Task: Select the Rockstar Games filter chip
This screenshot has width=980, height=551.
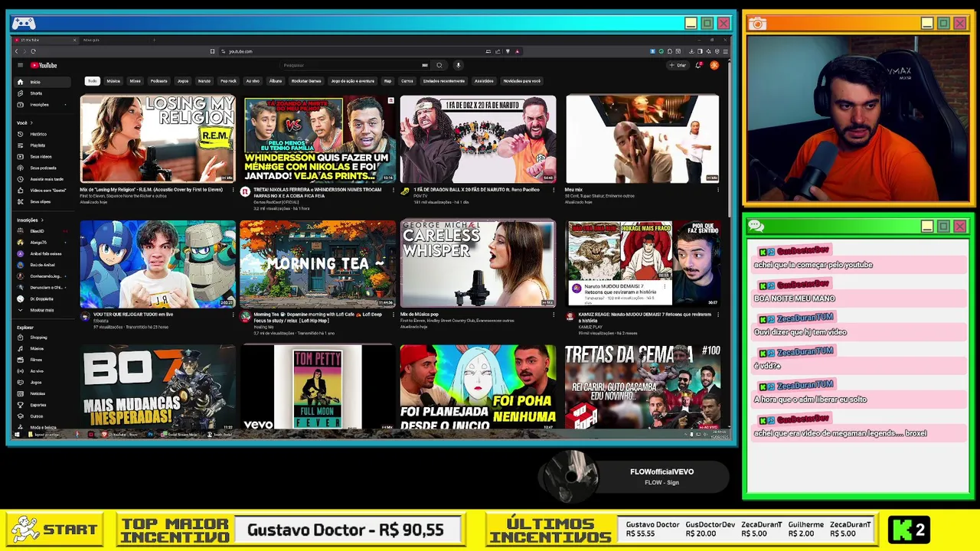Action: (306, 81)
